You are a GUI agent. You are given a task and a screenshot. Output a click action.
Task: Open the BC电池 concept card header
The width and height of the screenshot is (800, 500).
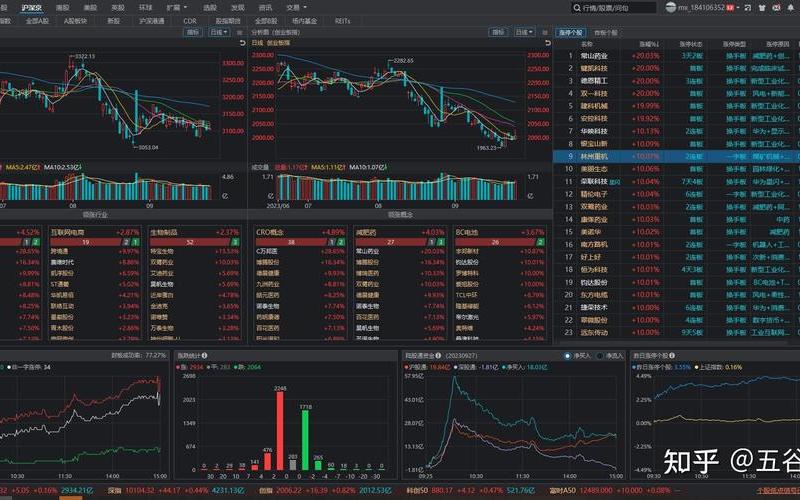pyautogui.click(x=500, y=232)
